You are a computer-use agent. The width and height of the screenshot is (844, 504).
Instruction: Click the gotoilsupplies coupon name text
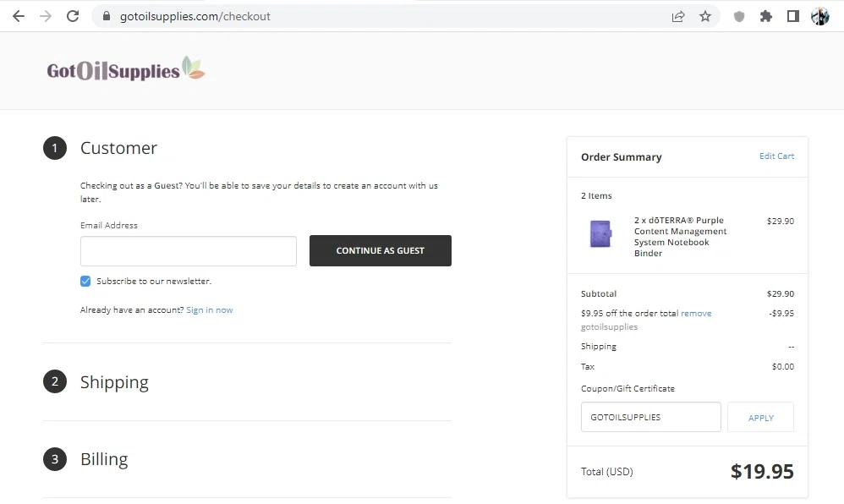pyautogui.click(x=609, y=327)
